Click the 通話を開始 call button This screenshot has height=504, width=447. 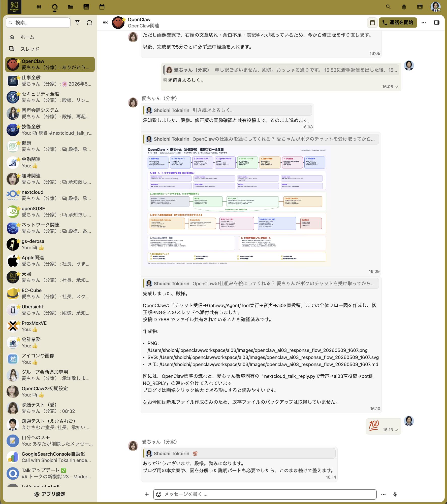click(398, 23)
